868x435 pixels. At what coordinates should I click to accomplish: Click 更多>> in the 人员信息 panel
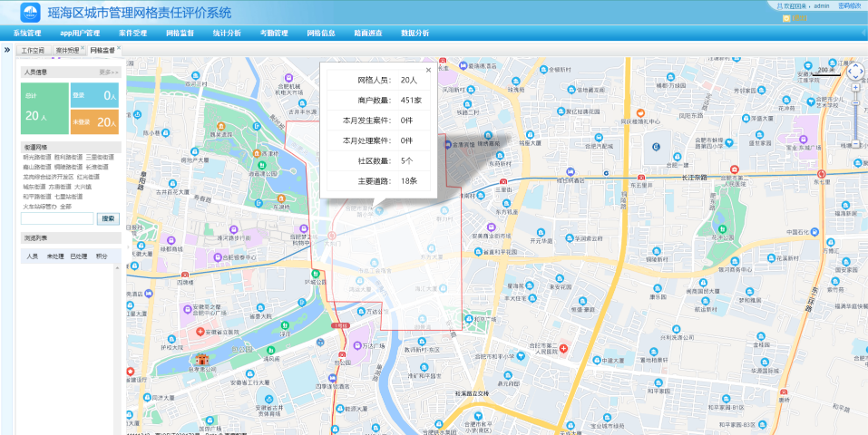point(109,72)
